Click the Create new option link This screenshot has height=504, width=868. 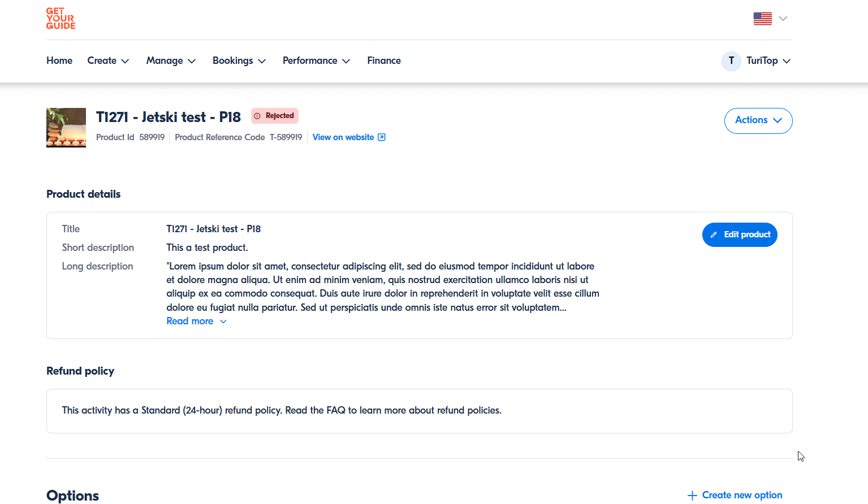point(742,496)
